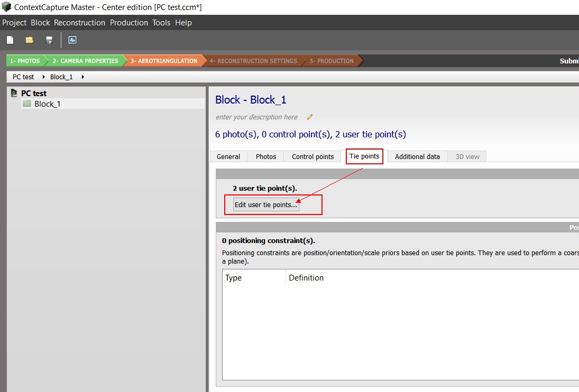579x392 pixels.
Task: Open the Tools menu
Action: (x=161, y=23)
